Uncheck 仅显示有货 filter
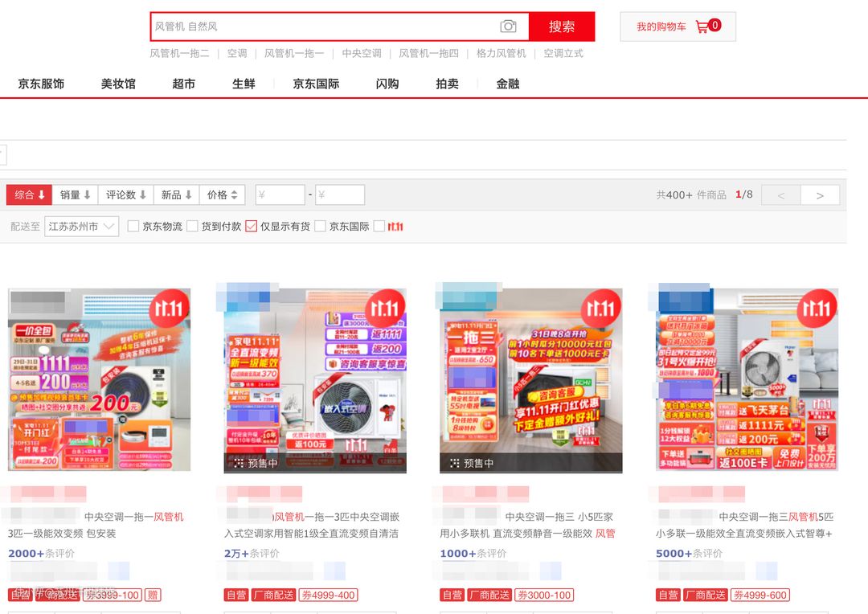The height and width of the screenshot is (614, 868). click(251, 227)
